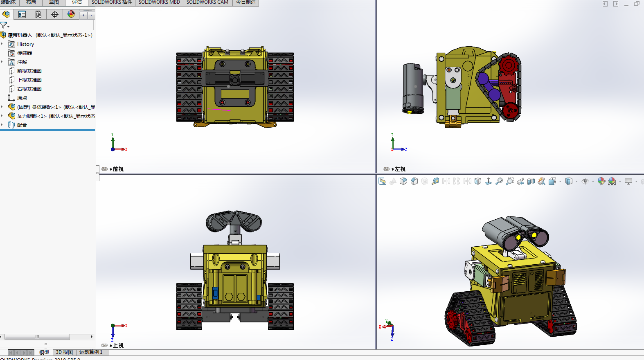Click the link views icon beside *左视

click(x=386, y=169)
